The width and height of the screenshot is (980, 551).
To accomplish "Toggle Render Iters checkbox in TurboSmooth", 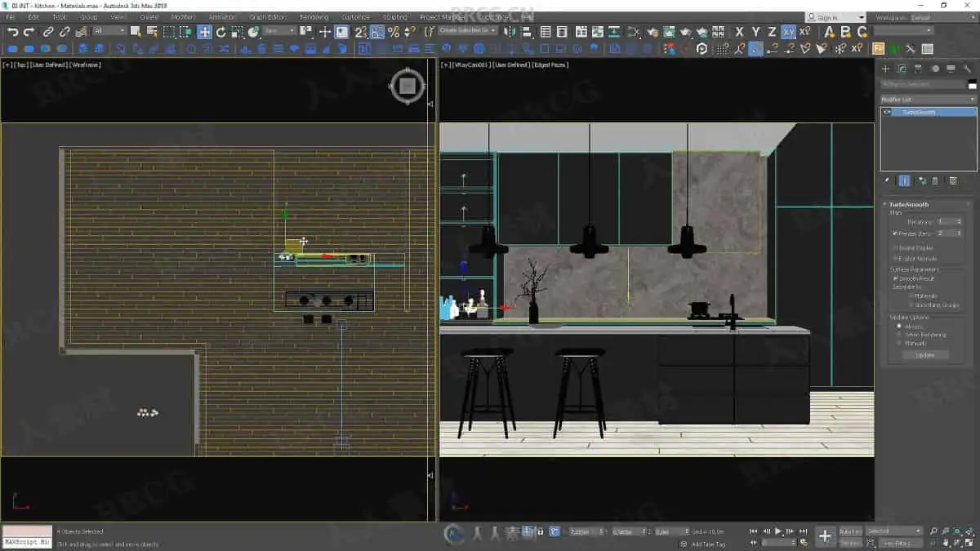I will [895, 233].
